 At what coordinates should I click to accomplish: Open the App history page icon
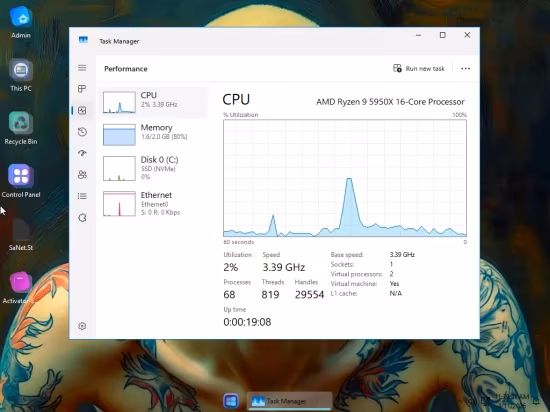click(x=82, y=132)
